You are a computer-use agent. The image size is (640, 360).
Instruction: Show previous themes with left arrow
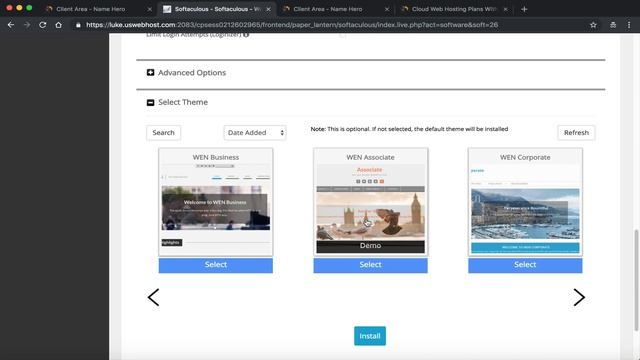(153, 297)
